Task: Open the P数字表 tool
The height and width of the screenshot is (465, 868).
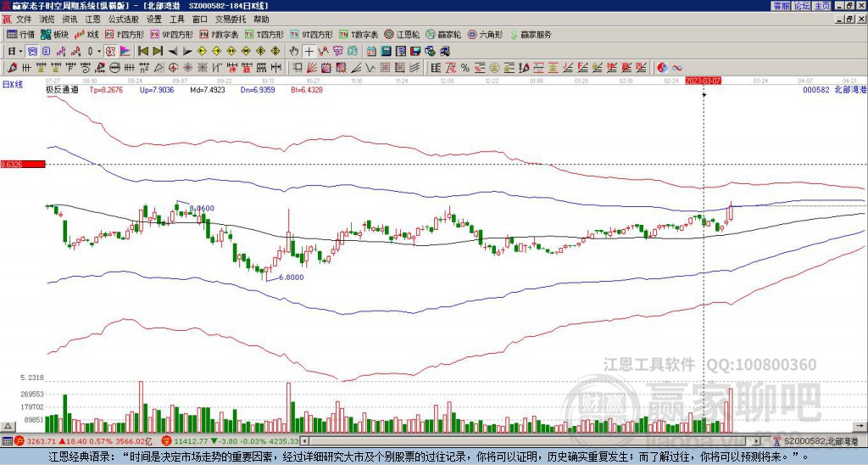Action: (219, 35)
